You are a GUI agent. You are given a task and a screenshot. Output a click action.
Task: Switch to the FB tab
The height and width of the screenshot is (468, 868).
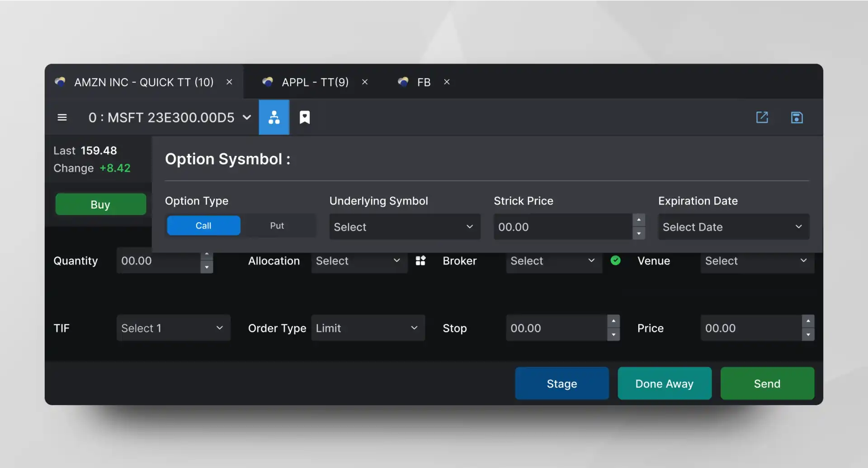coord(424,82)
